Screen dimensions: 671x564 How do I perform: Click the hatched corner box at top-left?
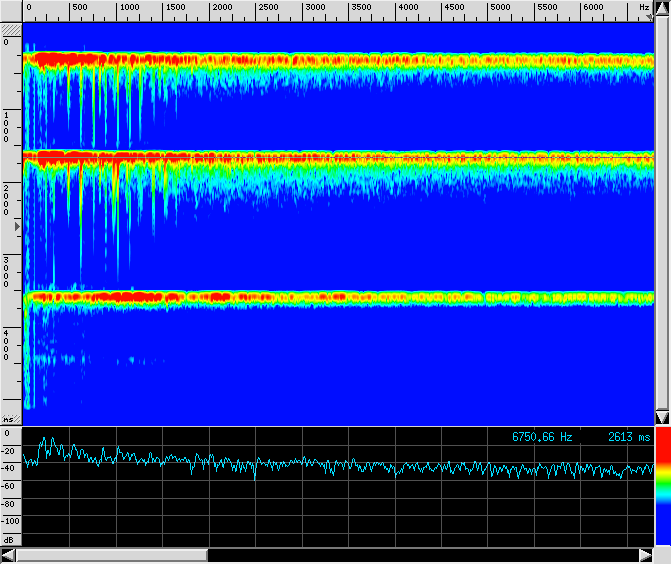[11, 29]
